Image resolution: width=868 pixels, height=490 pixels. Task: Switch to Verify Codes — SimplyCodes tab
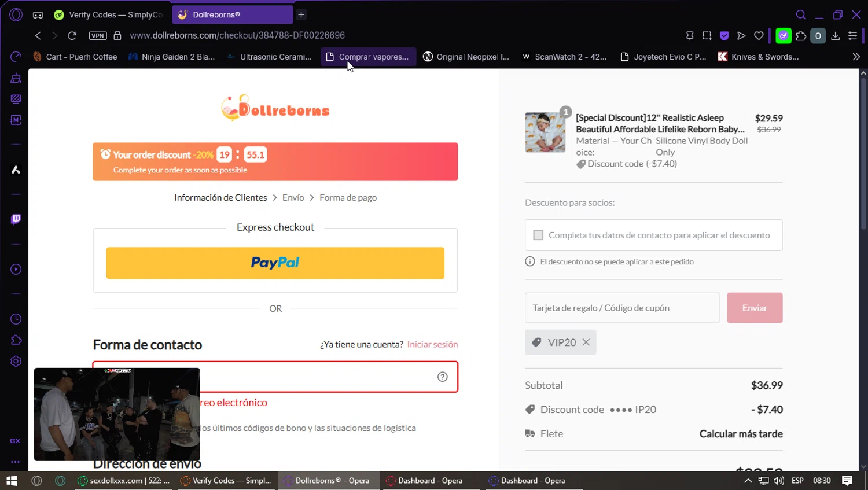(x=108, y=14)
